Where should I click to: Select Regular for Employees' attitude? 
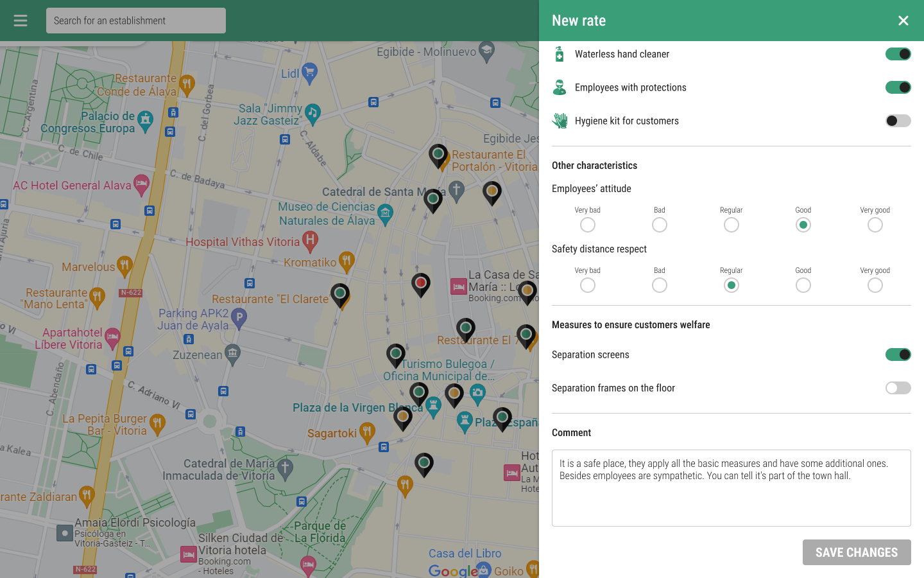click(732, 225)
